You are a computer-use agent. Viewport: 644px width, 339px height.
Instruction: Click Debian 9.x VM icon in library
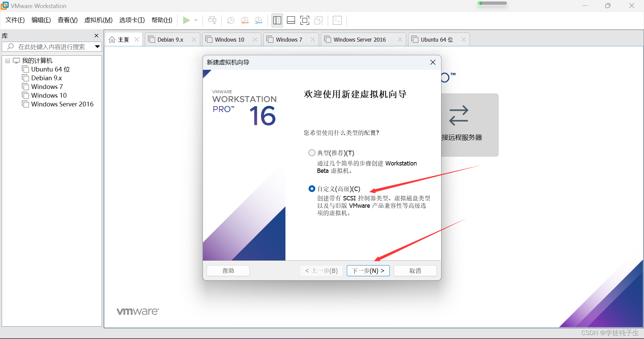pyautogui.click(x=25, y=78)
